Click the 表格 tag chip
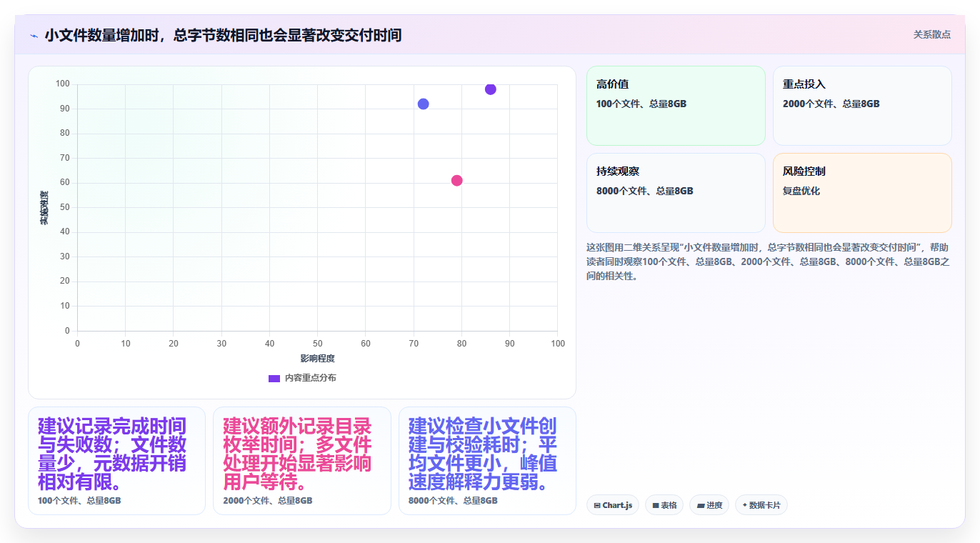 (x=664, y=505)
